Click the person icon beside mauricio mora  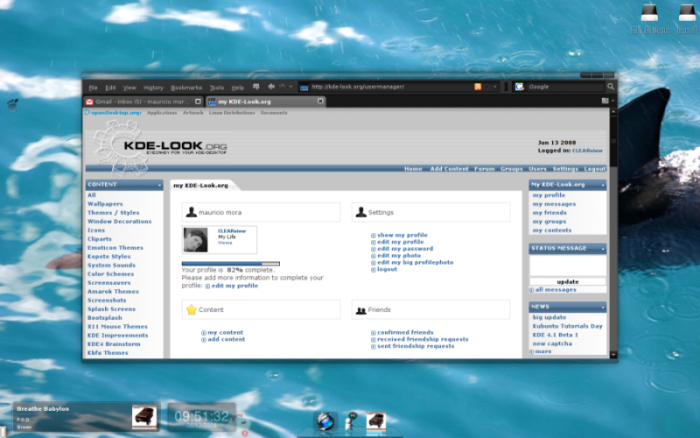click(x=191, y=212)
